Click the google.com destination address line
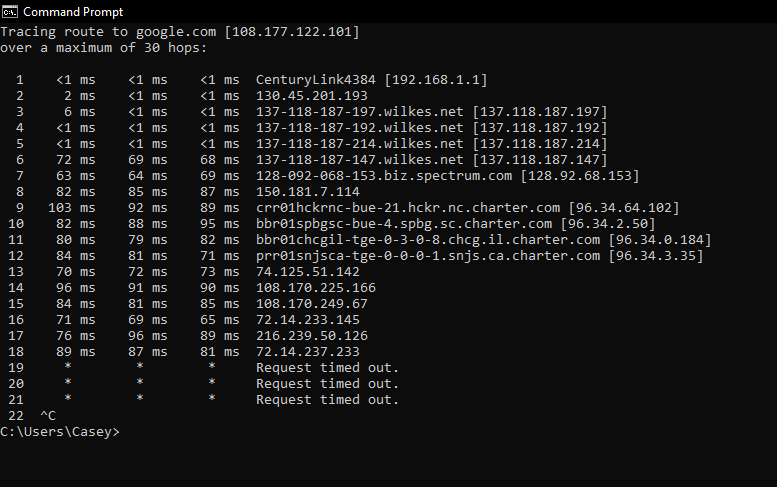Viewport: 777px width, 487px height. pyautogui.click(x=180, y=32)
